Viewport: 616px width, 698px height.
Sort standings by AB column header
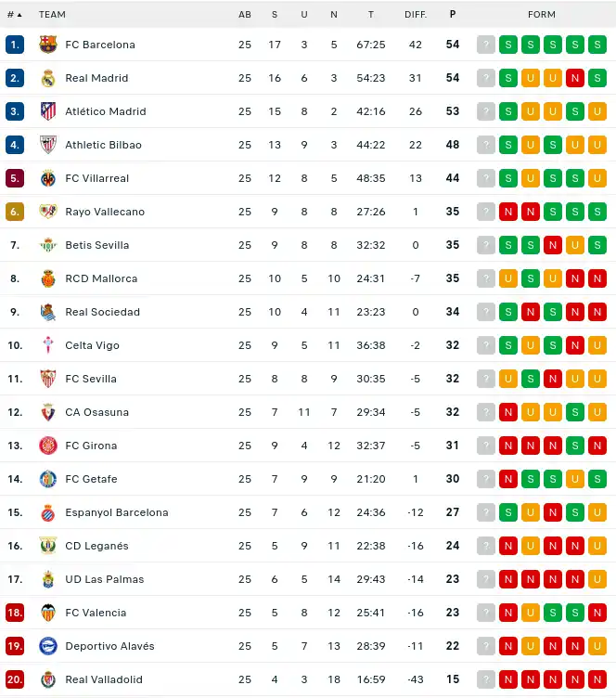click(245, 15)
